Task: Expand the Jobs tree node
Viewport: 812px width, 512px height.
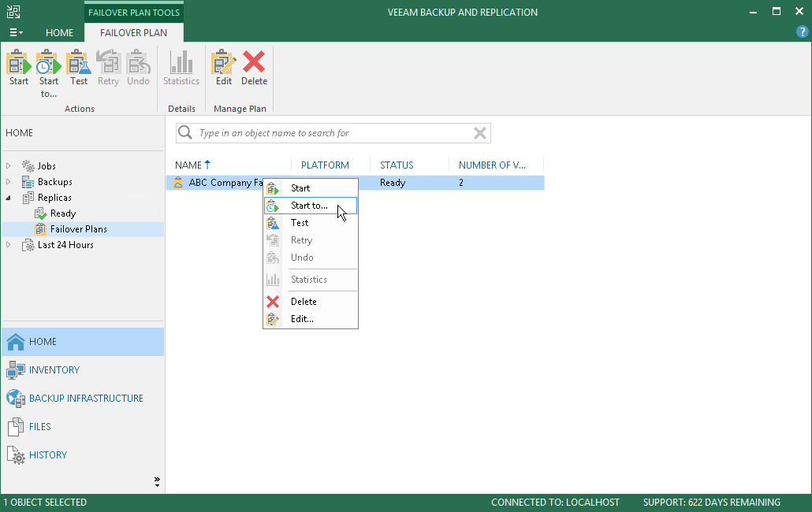Action: coord(9,166)
